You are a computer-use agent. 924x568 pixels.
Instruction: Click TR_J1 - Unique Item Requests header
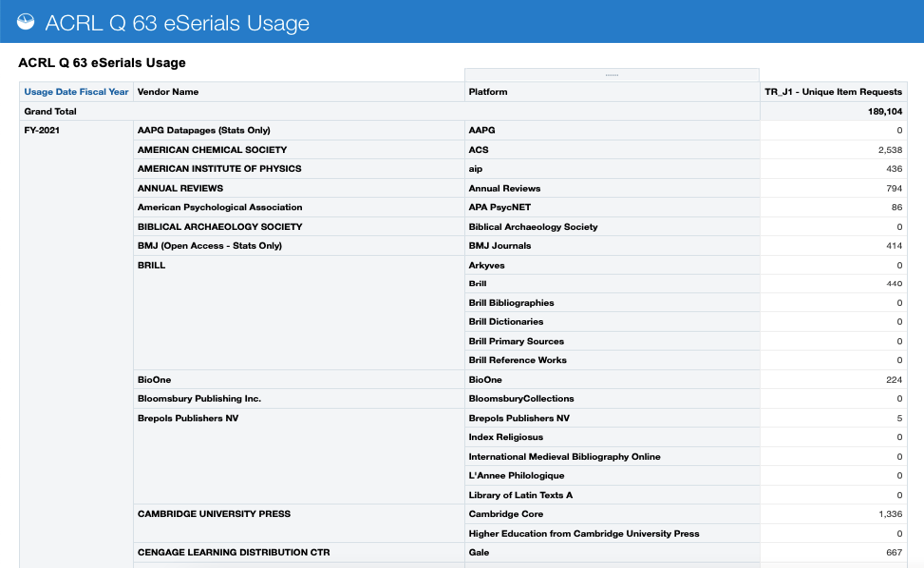833,92
